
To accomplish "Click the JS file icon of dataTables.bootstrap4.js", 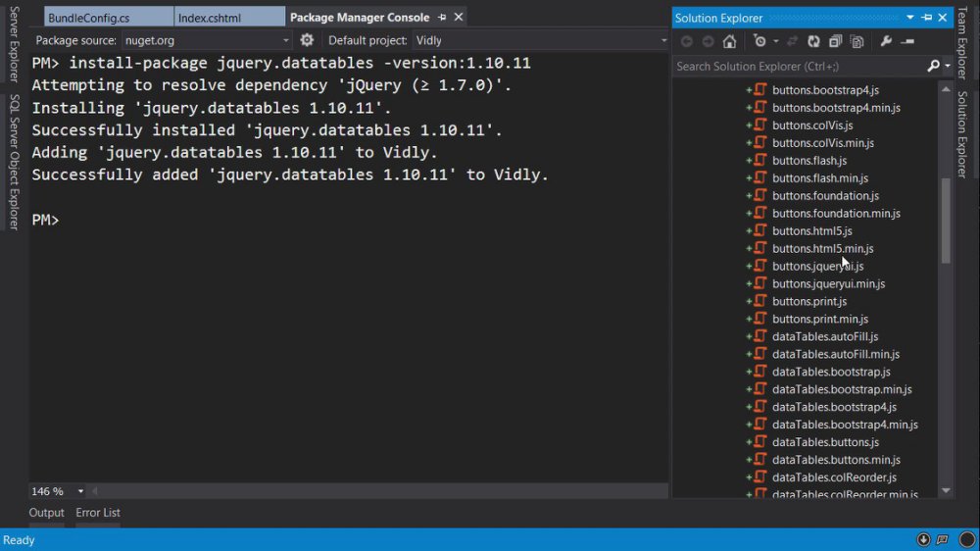I will pos(760,407).
